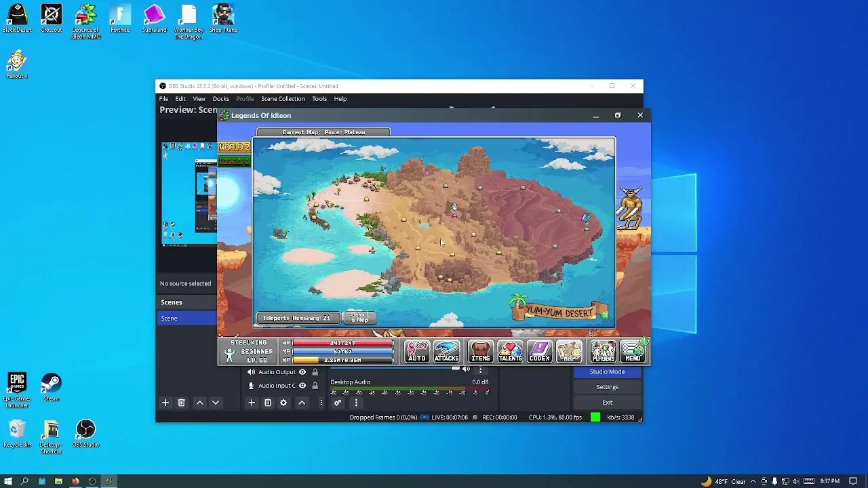This screenshot has width=868, height=488.
Task: Click the Dropped Frames 0 (0.0%) status
Action: tap(383, 418)
